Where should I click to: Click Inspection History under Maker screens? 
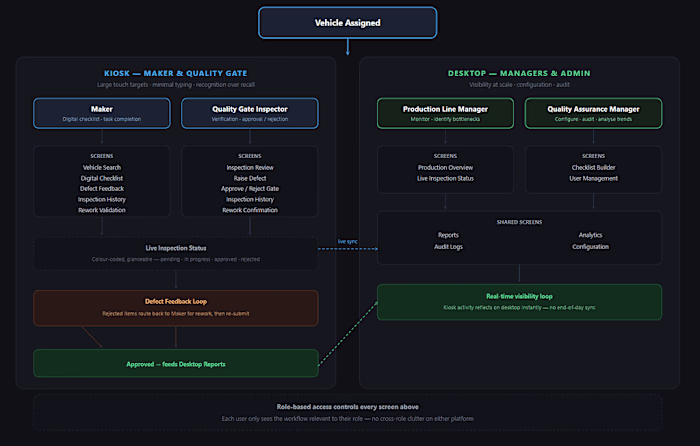(102, 200)
